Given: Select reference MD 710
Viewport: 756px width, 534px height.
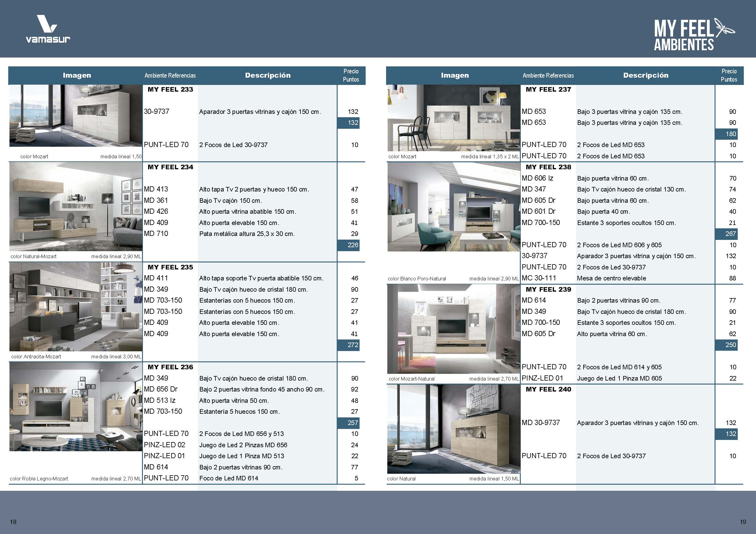Looking at the screenshot, I should (156, 234).
